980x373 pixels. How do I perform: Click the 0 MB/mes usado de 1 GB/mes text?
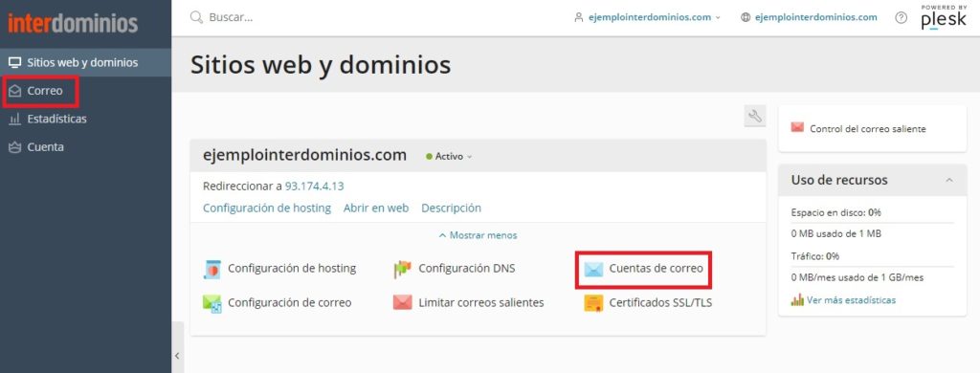click(x=857, y=277)
